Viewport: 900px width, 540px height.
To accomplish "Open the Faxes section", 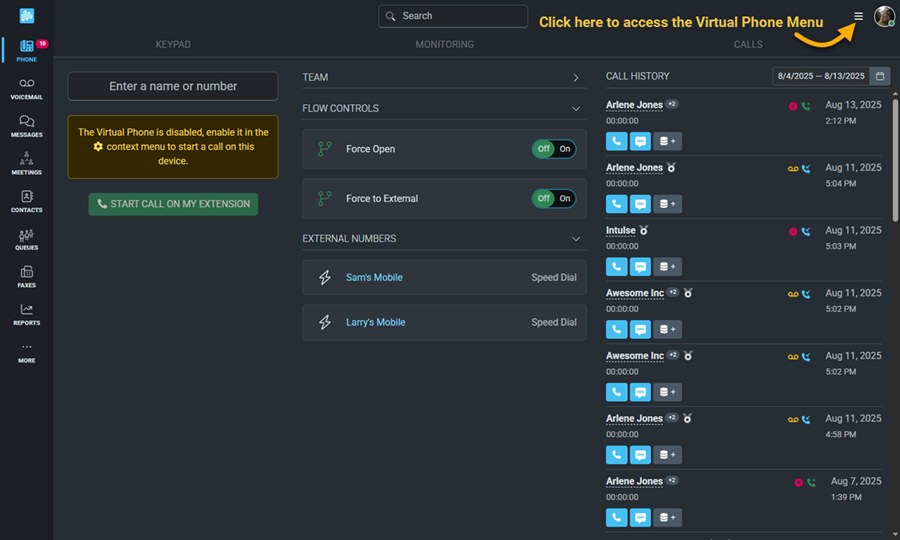I will (26, 277).
